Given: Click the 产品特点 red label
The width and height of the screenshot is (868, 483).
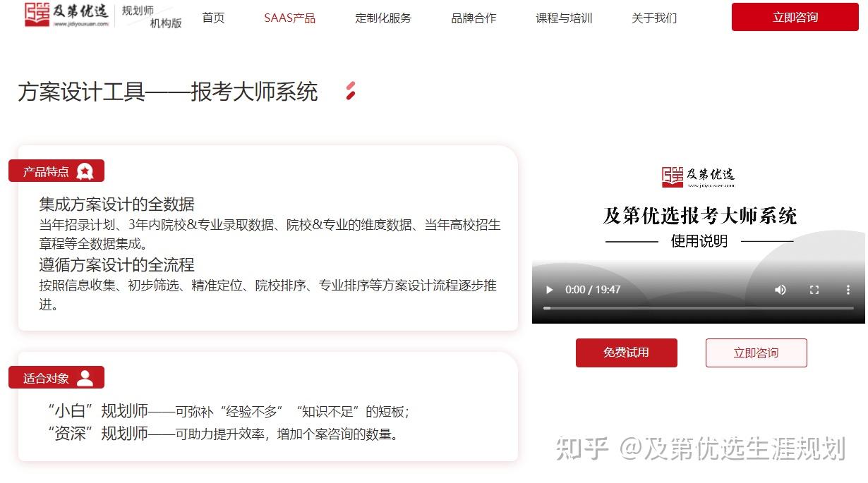Looking at the screenshot, I should [x=56, y=171].
